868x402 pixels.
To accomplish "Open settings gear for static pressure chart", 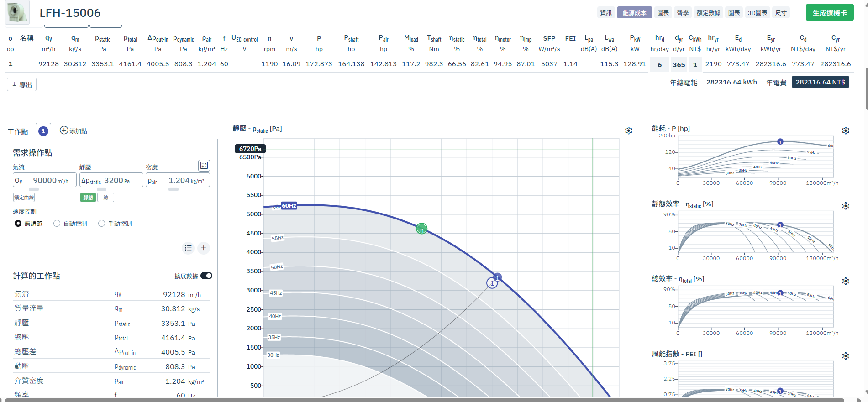I will pos(629,131).
